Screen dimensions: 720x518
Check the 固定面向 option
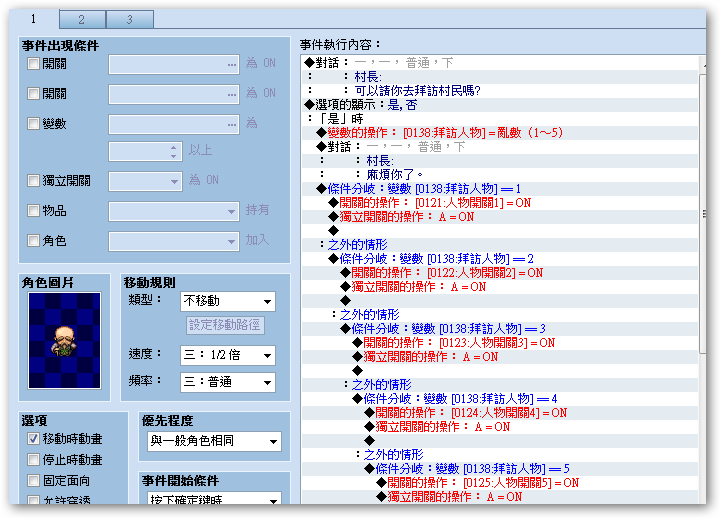(34, 481)
